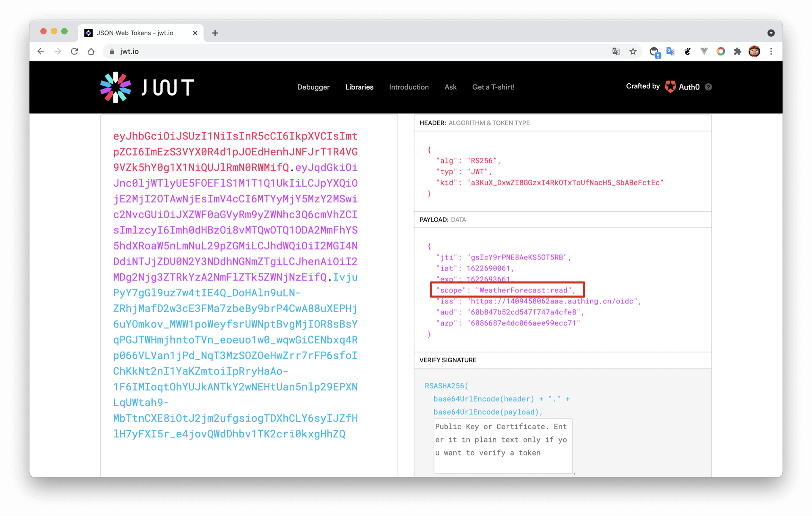Open the Extensions puzzle piece menu
This screenshot has height=516, width=812.
[x=738, y=51]
